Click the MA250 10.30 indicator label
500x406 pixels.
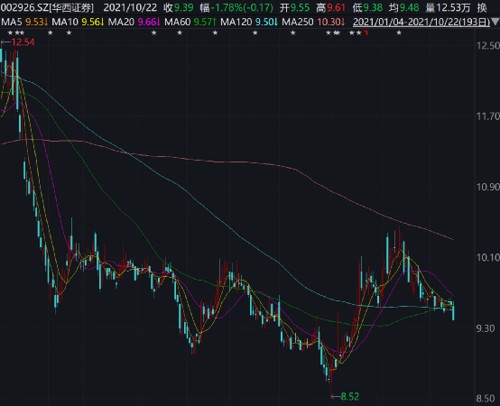pos(313,22)
